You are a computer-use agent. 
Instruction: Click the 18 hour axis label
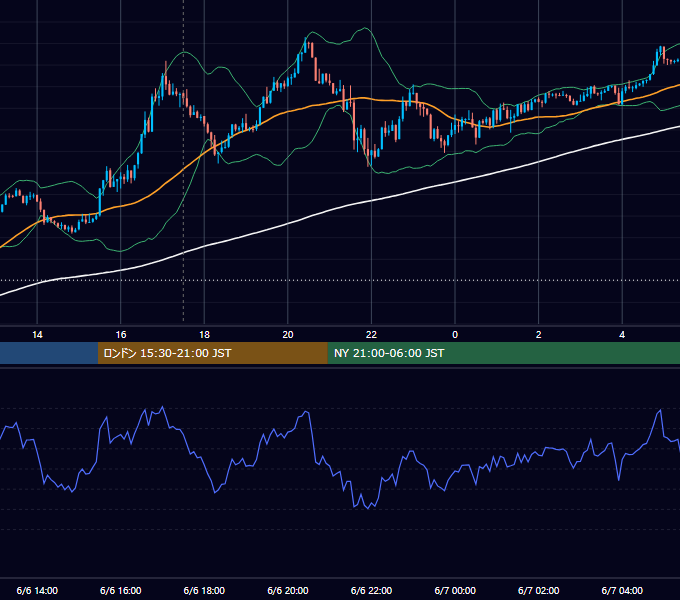click(204, 335)
